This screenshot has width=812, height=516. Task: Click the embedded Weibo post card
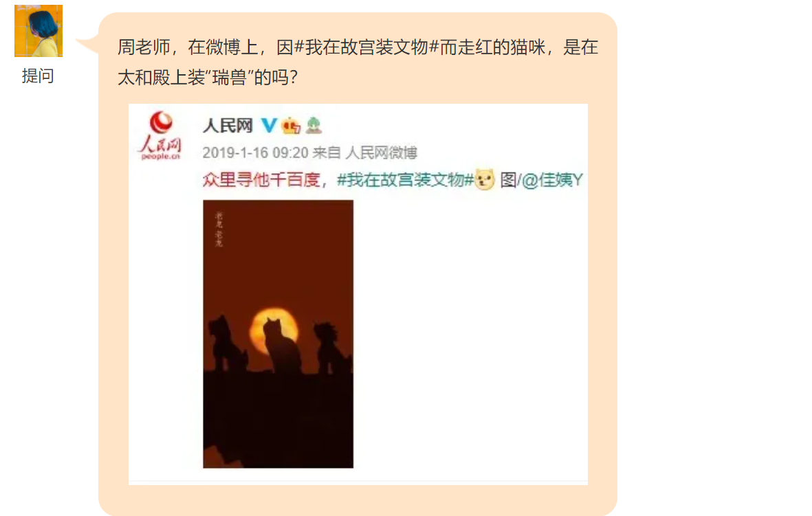(358, 294)
